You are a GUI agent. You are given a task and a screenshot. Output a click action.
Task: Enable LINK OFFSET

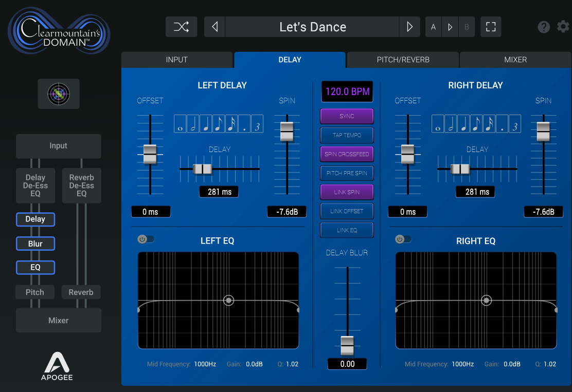click(347, 211)
